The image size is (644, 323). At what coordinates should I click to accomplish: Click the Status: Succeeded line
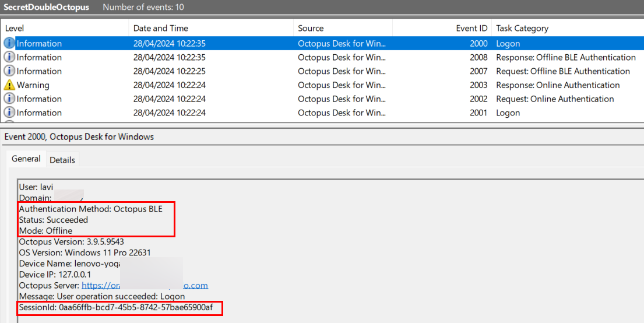tap(54, 220)
